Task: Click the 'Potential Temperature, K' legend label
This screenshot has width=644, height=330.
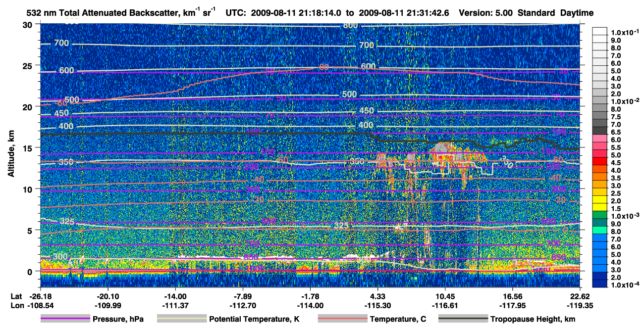Action: 254,319
